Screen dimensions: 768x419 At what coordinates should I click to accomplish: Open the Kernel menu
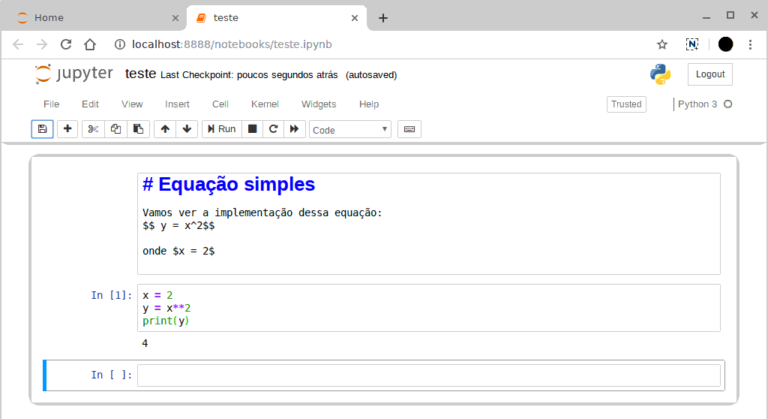tap(265, 104)
